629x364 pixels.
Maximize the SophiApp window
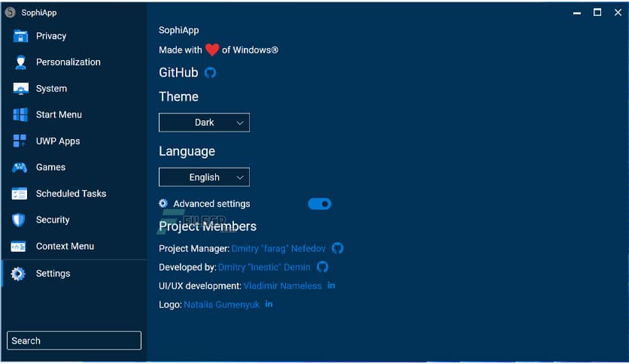(597, 13)
